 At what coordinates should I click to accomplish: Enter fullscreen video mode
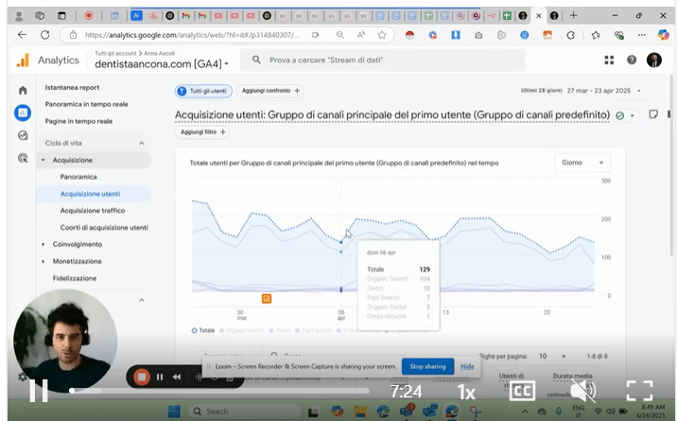[639, 391]
